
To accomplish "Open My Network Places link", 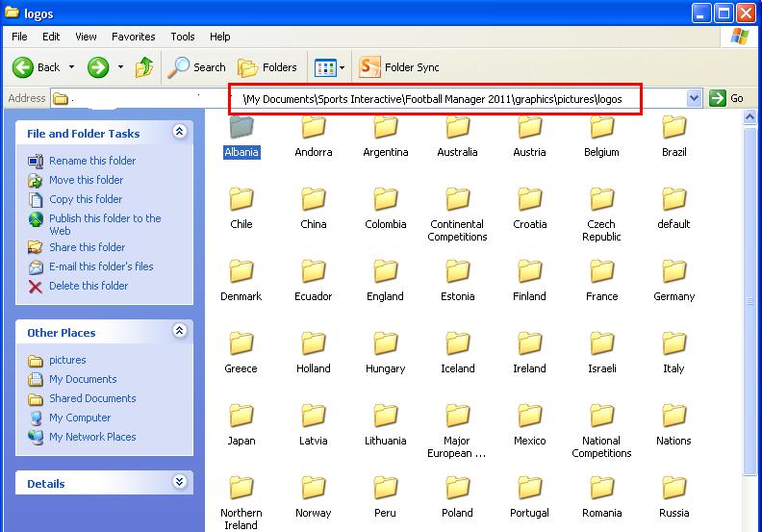I will tap(92, 437).
